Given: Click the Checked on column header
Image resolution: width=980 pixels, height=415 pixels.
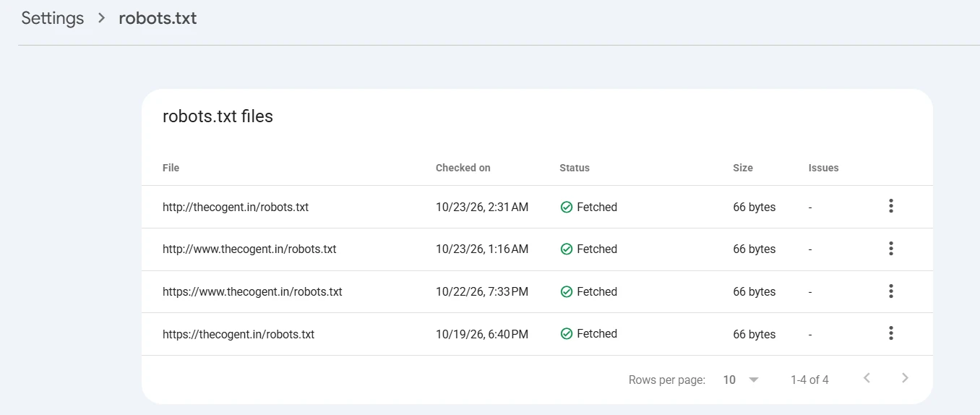Looking at the screenshot, I should [x=463, y=168].
